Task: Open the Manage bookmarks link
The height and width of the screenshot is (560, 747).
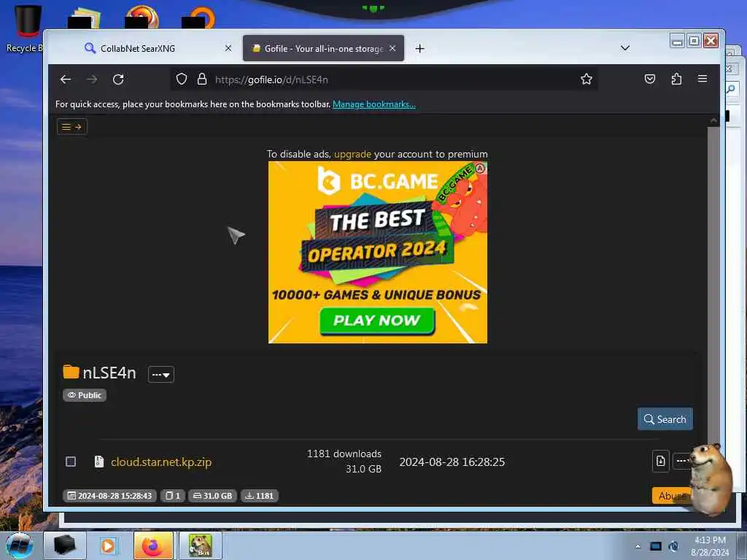Action: tap(374, 104)
